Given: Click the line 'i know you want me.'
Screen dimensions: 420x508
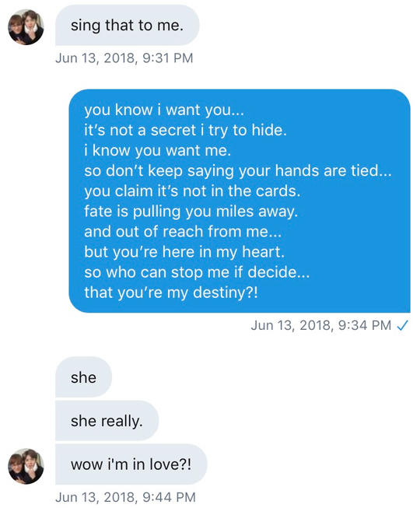Looking at the screenshot, I should [x=157, y=151].
